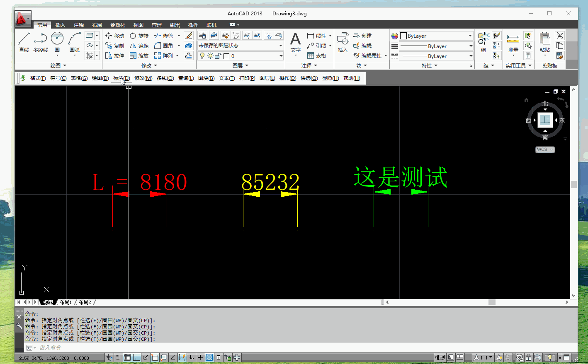
Task: Expand the 注释 panel
Action: (309, 65)
